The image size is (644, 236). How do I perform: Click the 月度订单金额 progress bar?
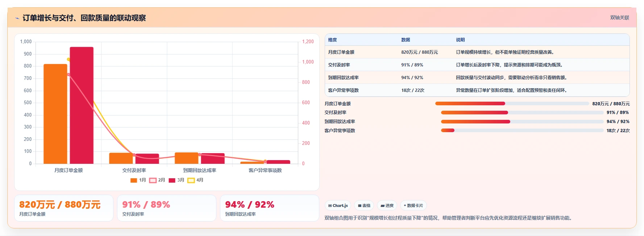512,103
